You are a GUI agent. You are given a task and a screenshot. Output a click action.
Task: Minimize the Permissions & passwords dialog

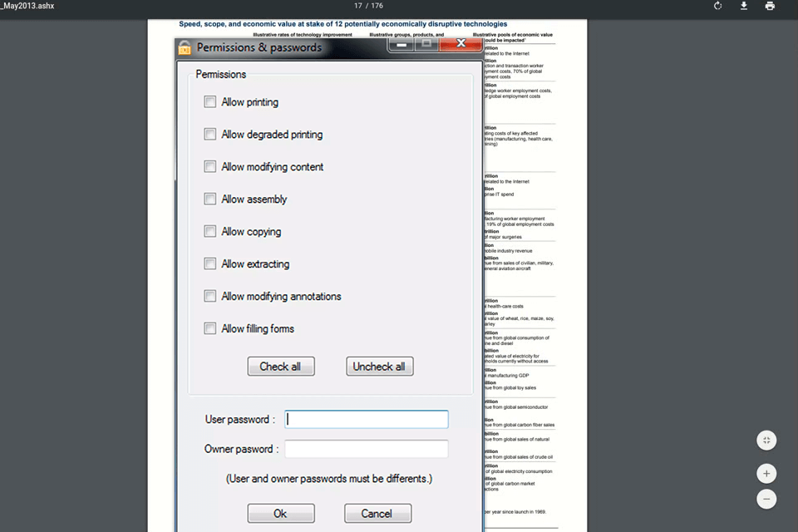pyautogui.click(x=401, y=44)
